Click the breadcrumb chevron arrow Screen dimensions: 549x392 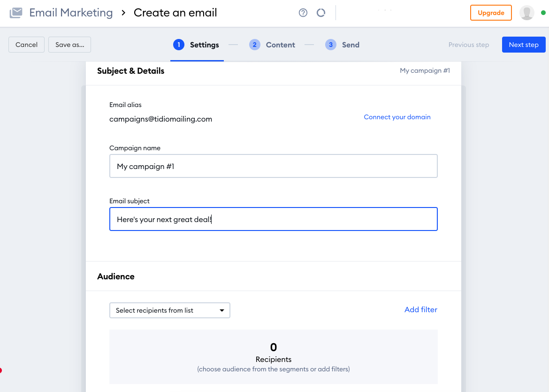tap(123, 13)
